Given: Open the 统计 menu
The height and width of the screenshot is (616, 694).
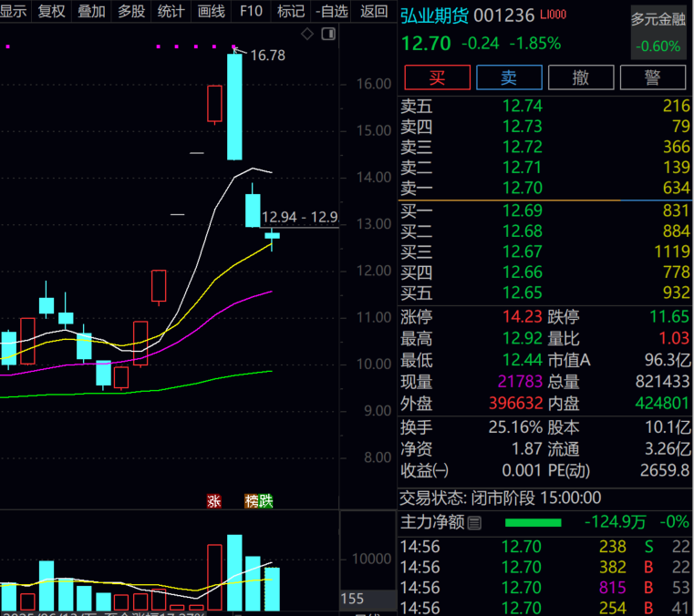Looking at the screenshot, I should click(x=171, y=11).
